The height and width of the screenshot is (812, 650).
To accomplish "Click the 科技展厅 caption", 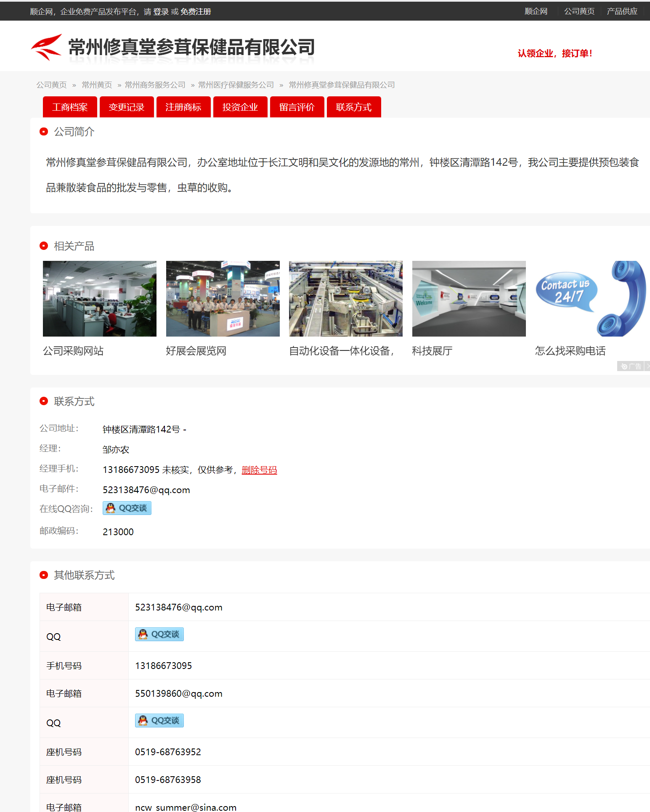I will (x=432, y=351).
